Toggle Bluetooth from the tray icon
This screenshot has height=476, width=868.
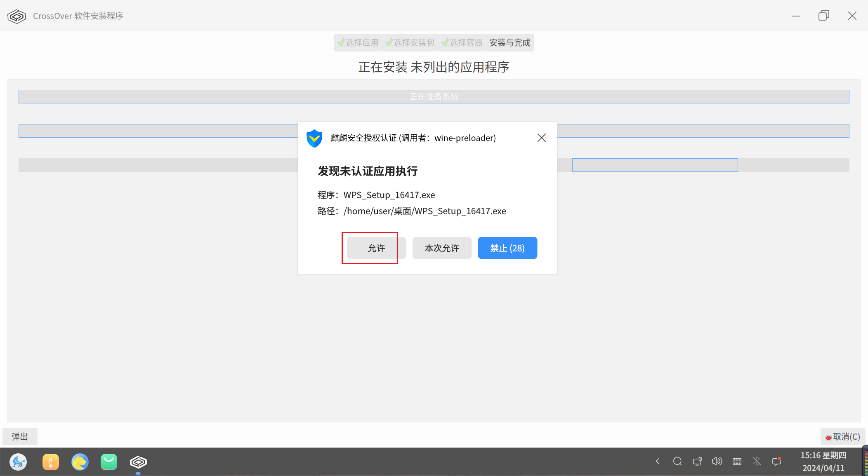click(757, 461)
